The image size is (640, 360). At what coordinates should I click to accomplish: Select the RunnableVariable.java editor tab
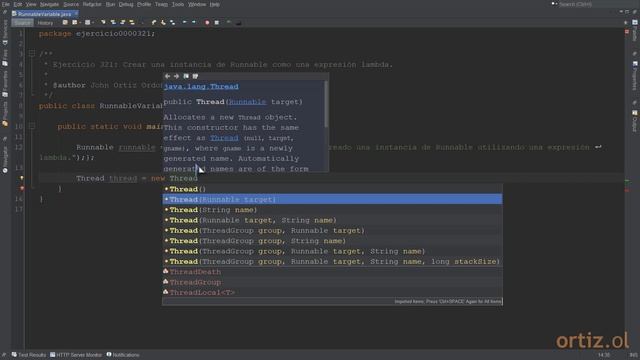click(x=44, y=14)
